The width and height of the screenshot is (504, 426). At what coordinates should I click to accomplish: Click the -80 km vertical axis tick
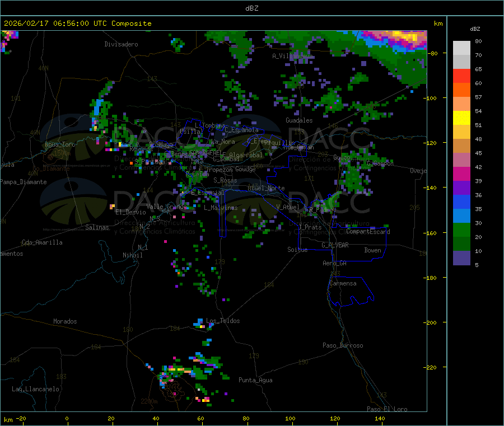click(x=432, y=53)
